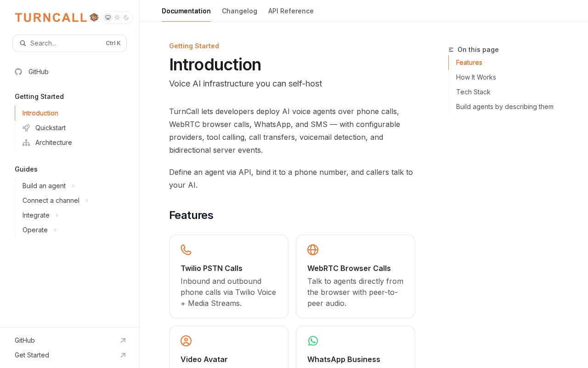Click the WhatsApp Business card title

(344, 359)
